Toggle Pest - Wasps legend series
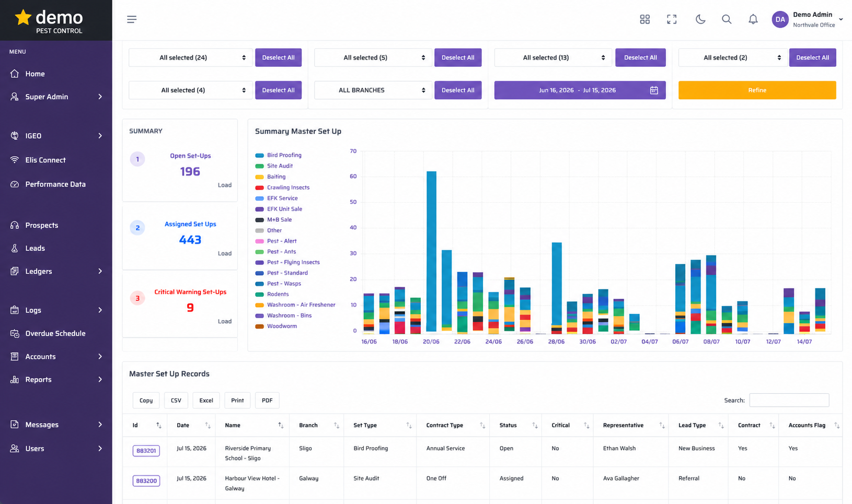Viewport: 852px width, 504px height. (x=278, y=284)
